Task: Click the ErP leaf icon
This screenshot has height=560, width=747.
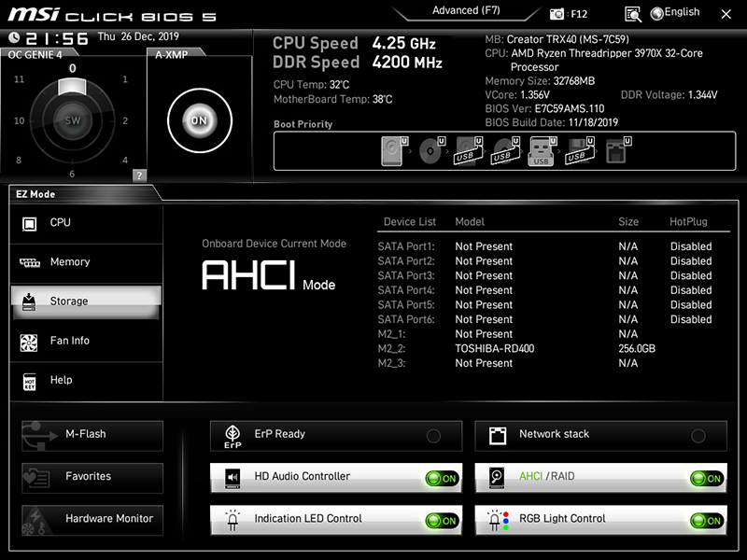Action: (x=233, y=437)
